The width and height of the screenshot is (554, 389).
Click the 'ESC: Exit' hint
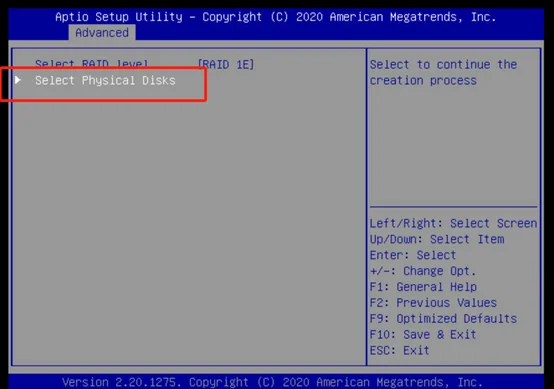click(400, 350)
